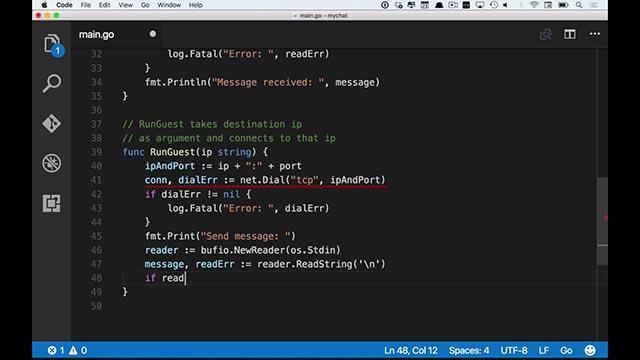The width and height of the screenshot is (640, 360).
Task: Click line number 41 in the gutter
Action: pos(96,180)
